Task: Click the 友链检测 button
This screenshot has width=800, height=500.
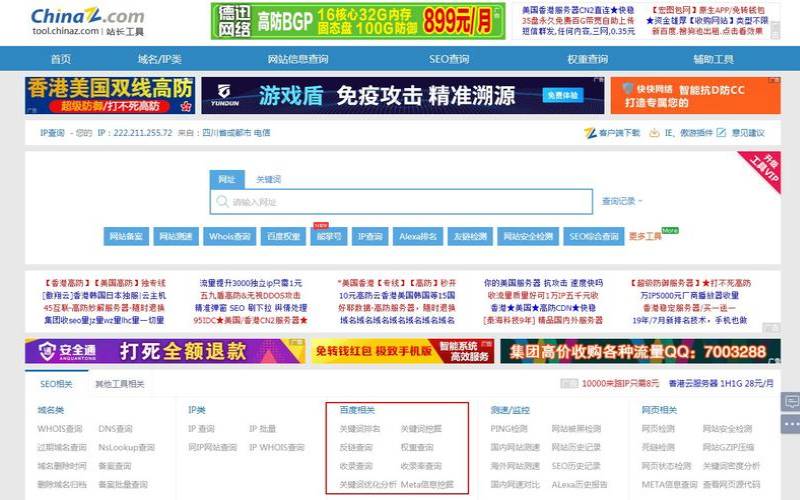Action: 470,236
